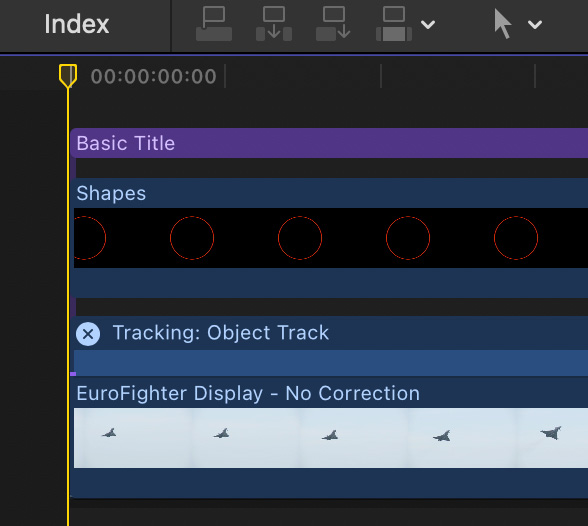Click the 00:00:00:00 timecode on the ruler
The width and height of the screenshot is (588, 526).
tap(154, 76)
